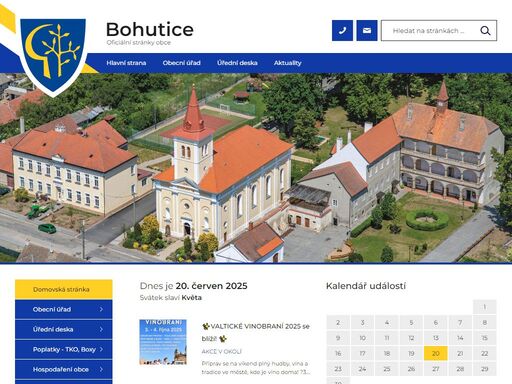Viewport: 512px width, 384px height.
Task: Expand 'Hospodaření obce' chevron
Action: 101,369
